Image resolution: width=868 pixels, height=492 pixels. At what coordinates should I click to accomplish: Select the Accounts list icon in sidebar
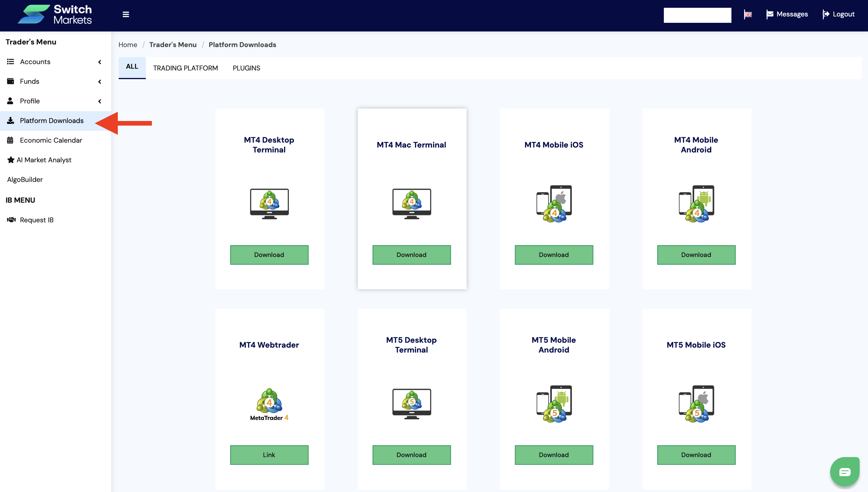coord(10,61)
